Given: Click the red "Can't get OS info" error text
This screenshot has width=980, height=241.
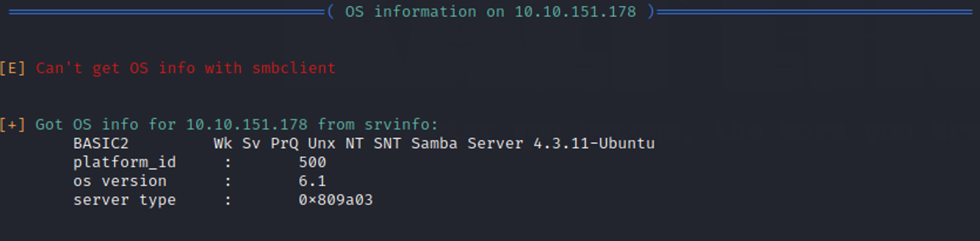Looking at the screenshot, I should 139,68.
